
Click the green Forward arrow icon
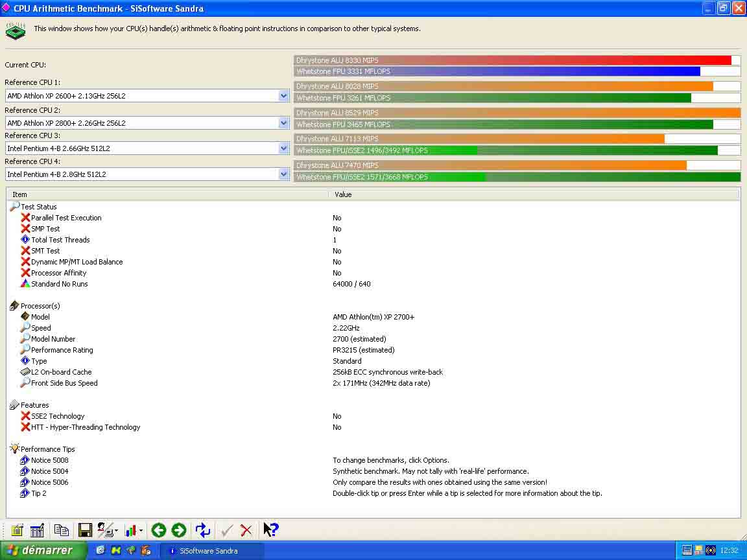click(178, 531)
